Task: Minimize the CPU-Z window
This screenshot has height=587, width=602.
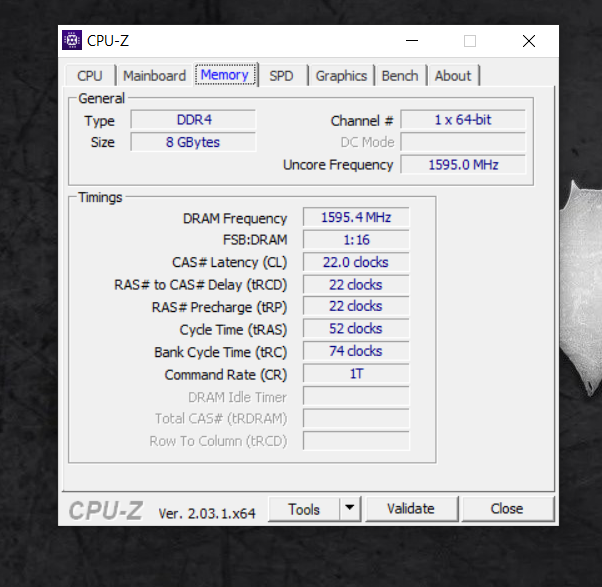Action: click(x=412, y=41)
